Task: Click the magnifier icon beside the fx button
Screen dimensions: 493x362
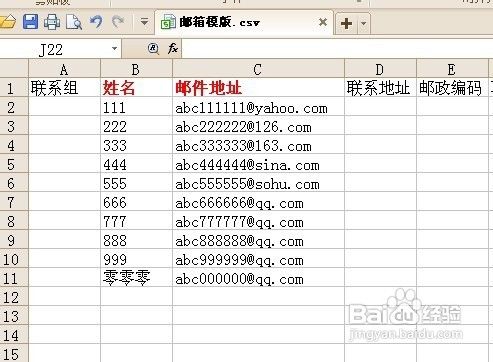Action: (x=153, y=49)
